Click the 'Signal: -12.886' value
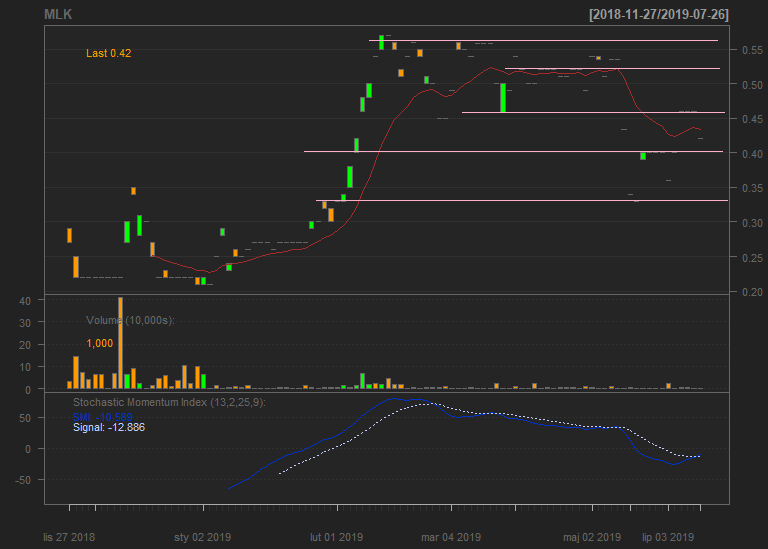Screen dimensions: 768x549 [109, 428]
